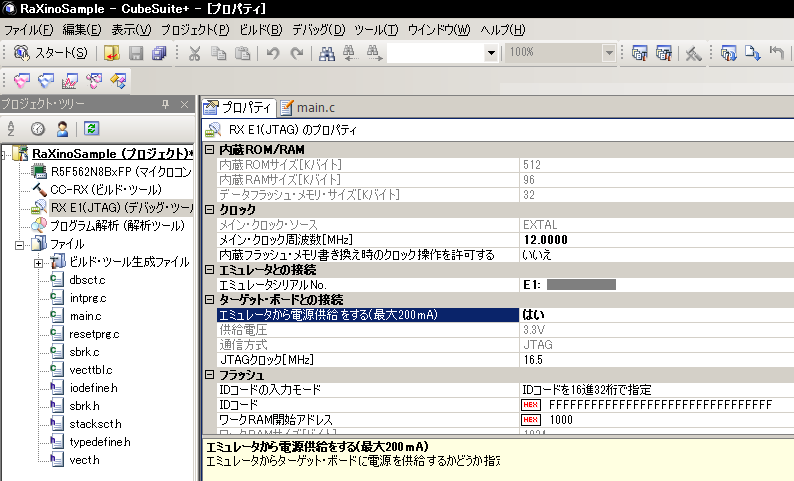The width and height of the screenshot is (794, 481).
Task: Click the find next binoculars icon
Action: click(374, 53)
